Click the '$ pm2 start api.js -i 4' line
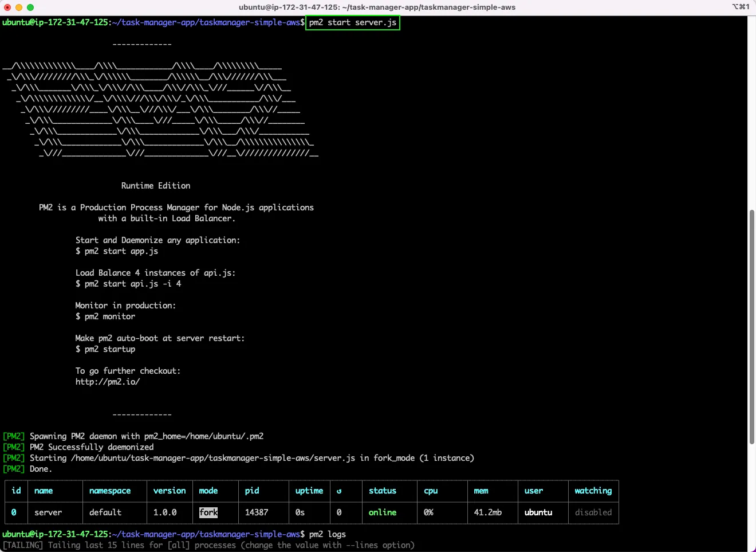756x552 pixels. tap(128, 284)
